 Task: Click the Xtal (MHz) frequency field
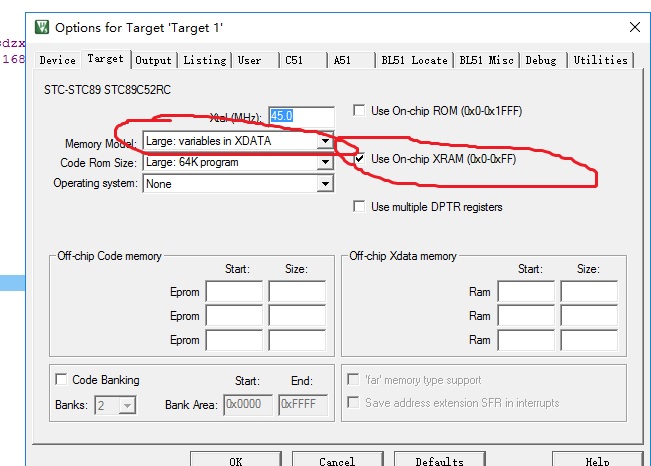coord(301,116)
